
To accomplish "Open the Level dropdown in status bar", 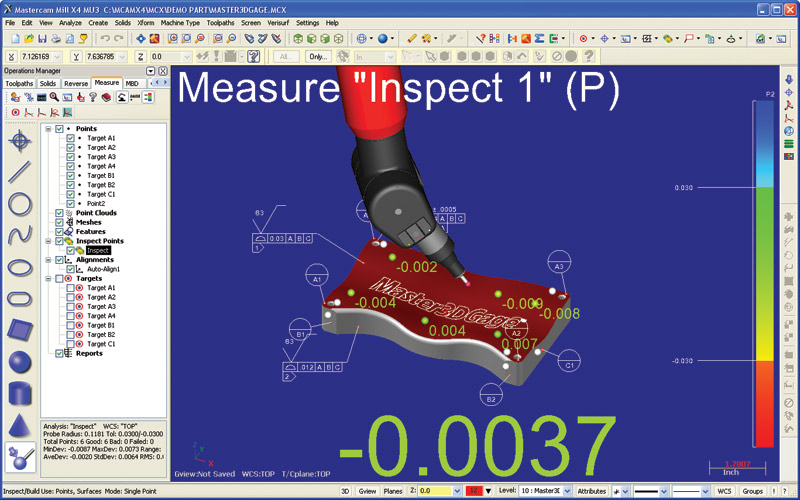I will [x=567, y=491].
